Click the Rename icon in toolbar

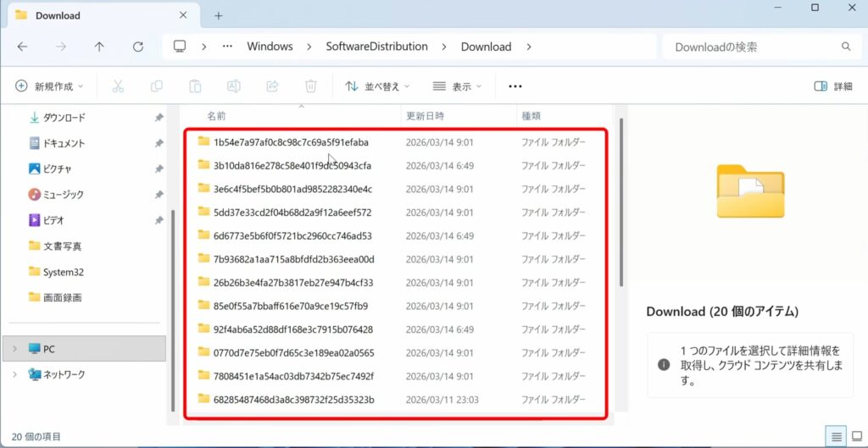[233, 86]
